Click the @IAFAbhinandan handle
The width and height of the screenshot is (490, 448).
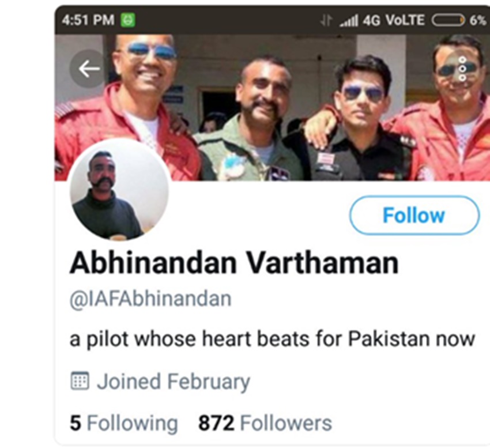[x=150, y=299]
